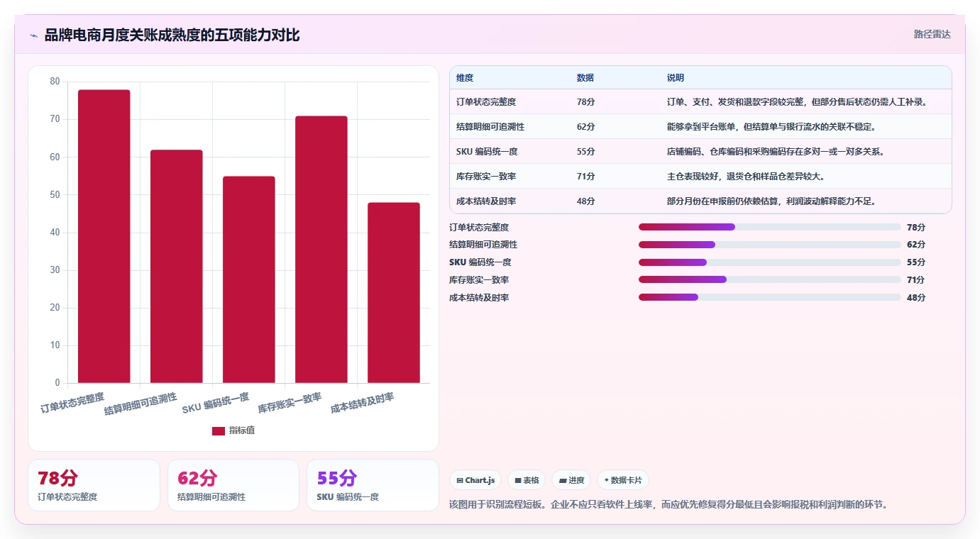Click the description starting 能够拿到平台账单
This screenshot has height=539, width=980.
click(771, 127)
